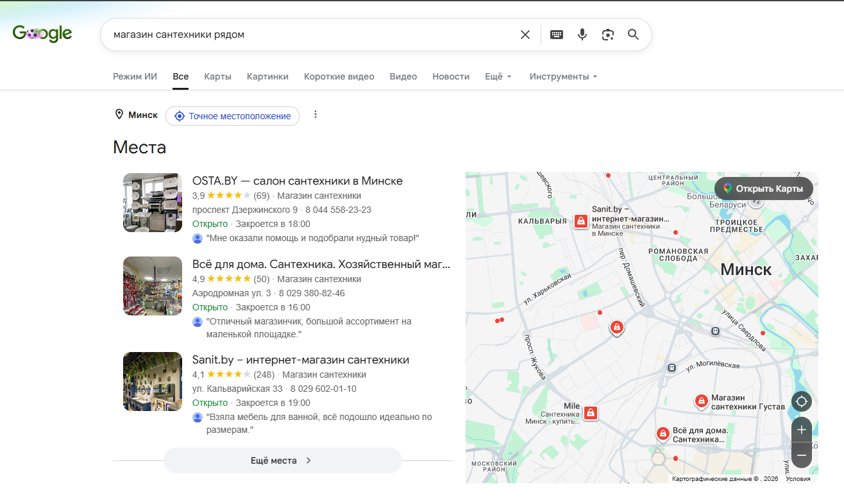The image size is (844, 504).
Task: Click OSTA.BY store photo thumbnail
Action: 153,203
